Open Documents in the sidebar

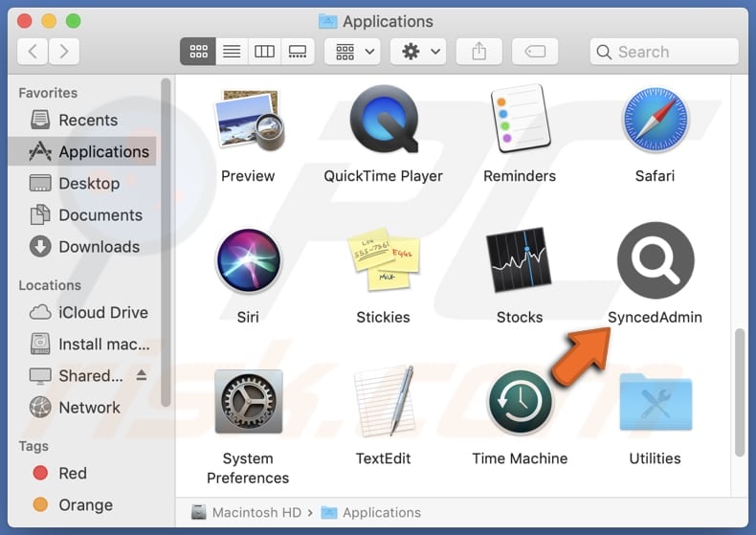coord(82,215)
